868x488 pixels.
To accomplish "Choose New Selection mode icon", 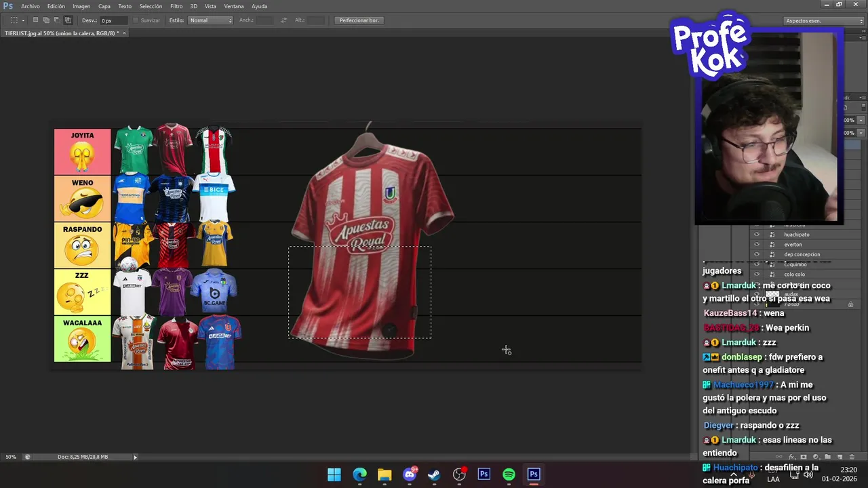I will (36, 20).
